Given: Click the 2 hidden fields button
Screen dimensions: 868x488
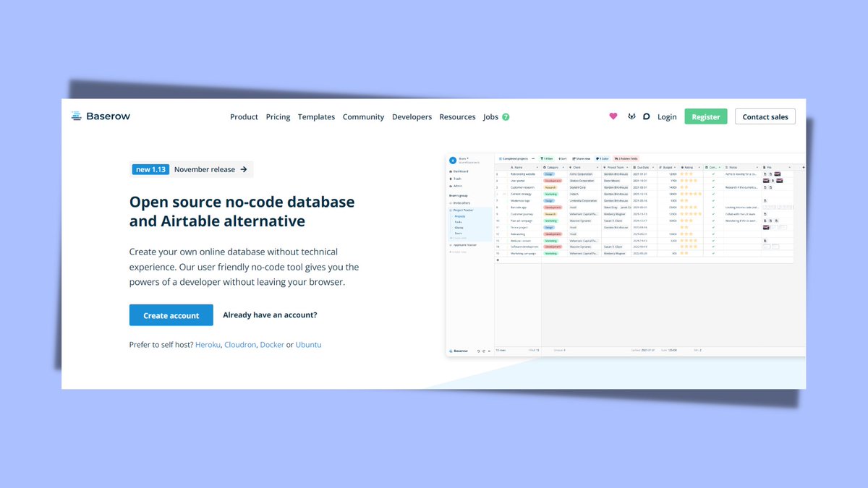Looking at the screenshot, I should coord(626,158).
